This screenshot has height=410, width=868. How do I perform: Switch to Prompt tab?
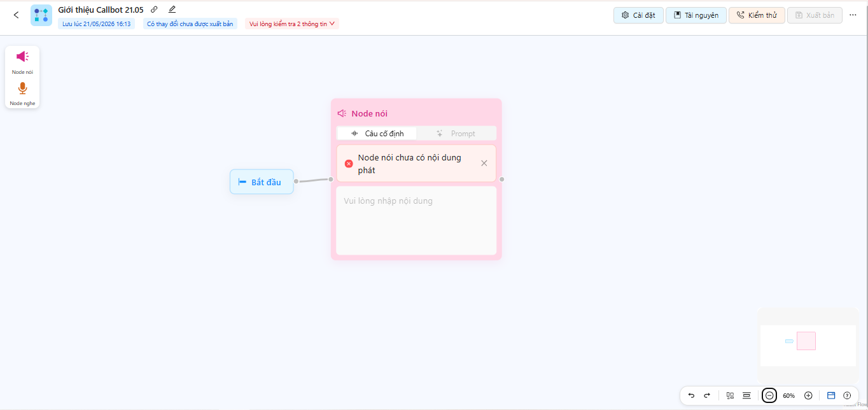click(x=456, y=134)
